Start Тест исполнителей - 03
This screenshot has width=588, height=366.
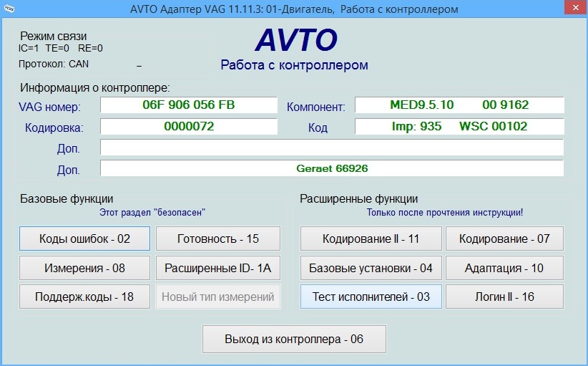(x=371, y=297)
